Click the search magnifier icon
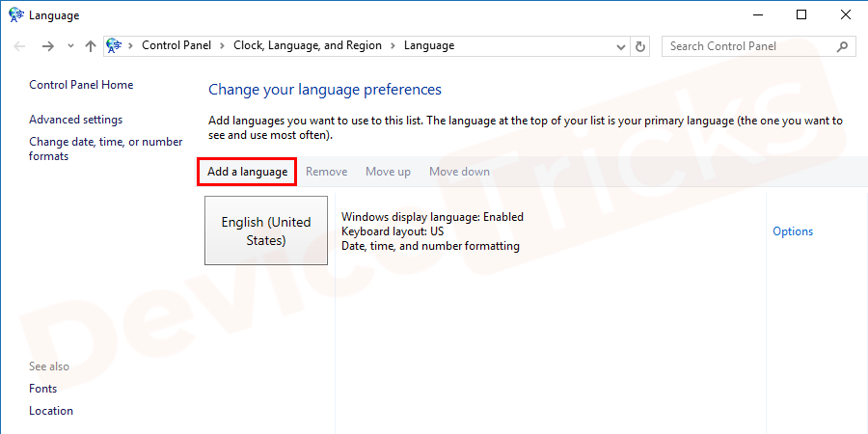Viewport: 868px width, 434px height. pyautogui.click(x=842, y=46)
